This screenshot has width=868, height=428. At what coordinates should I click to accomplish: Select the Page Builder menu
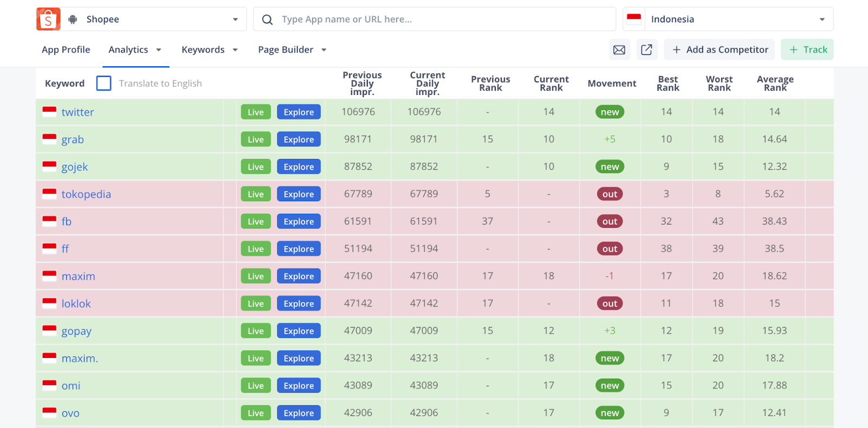(286, 50)
